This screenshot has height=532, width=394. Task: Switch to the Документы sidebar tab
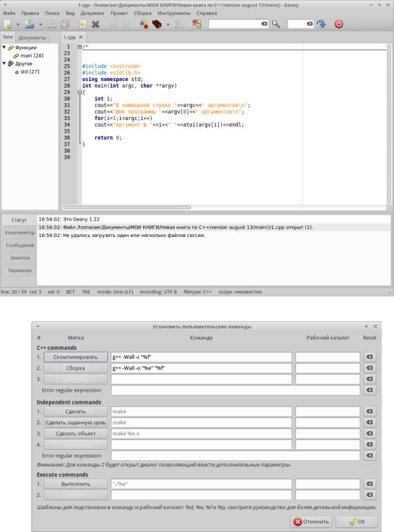32,37
